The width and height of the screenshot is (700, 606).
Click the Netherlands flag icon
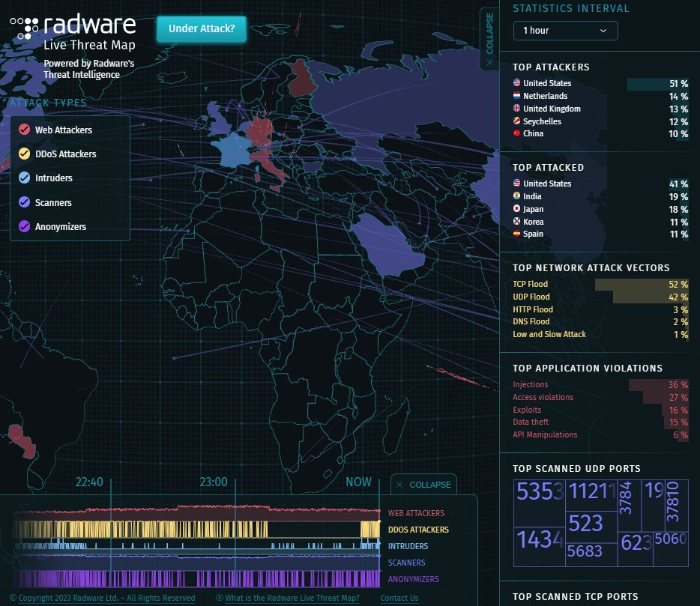[516, 96]
